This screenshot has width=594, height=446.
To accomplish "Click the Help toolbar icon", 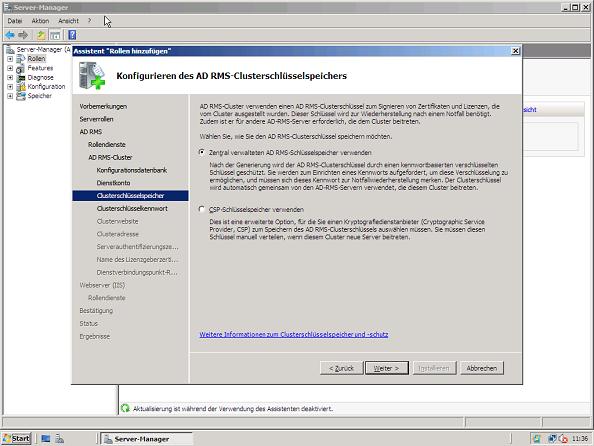I will (72, 35).
